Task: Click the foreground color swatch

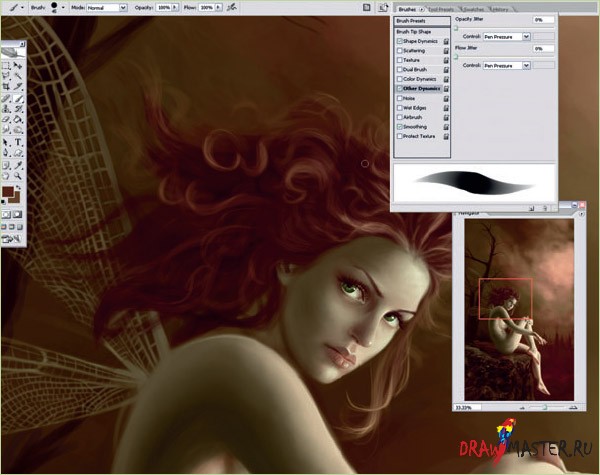Action: tap(7, 191)
